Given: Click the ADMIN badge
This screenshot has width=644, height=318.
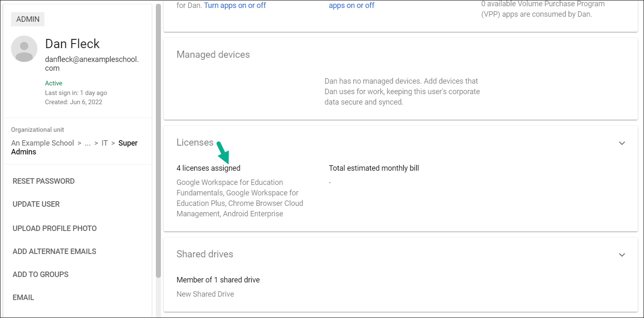Looking at the screenshot, I should [x=28, y=19].
